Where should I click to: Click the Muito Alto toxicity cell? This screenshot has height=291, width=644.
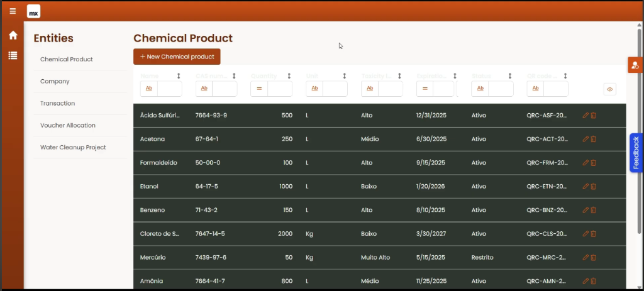click(375, 257)
